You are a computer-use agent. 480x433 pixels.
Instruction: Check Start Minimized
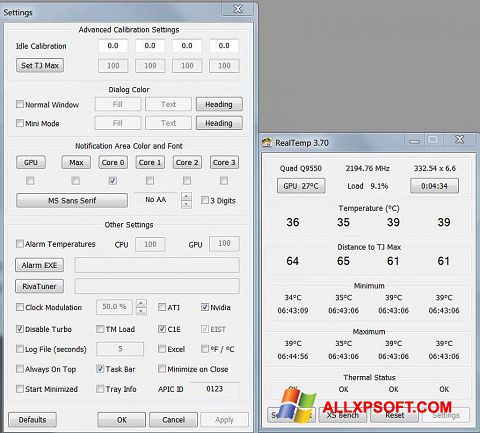[x=20, y=389]
